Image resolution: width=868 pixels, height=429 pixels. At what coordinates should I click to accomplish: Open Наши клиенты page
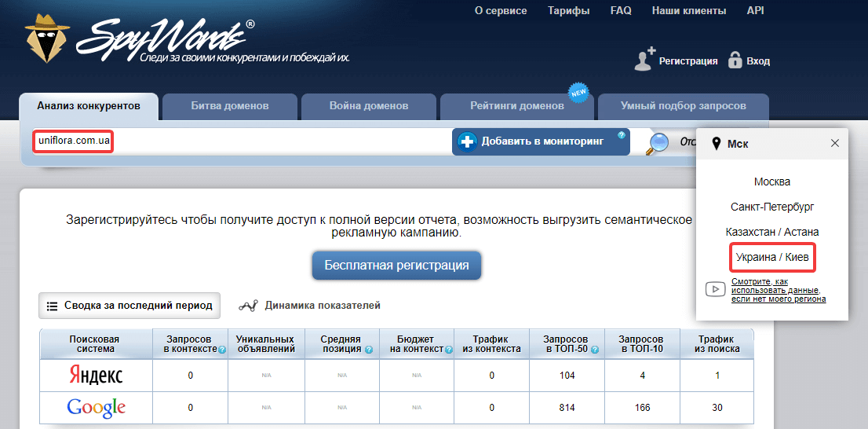(x=688, y=10)
